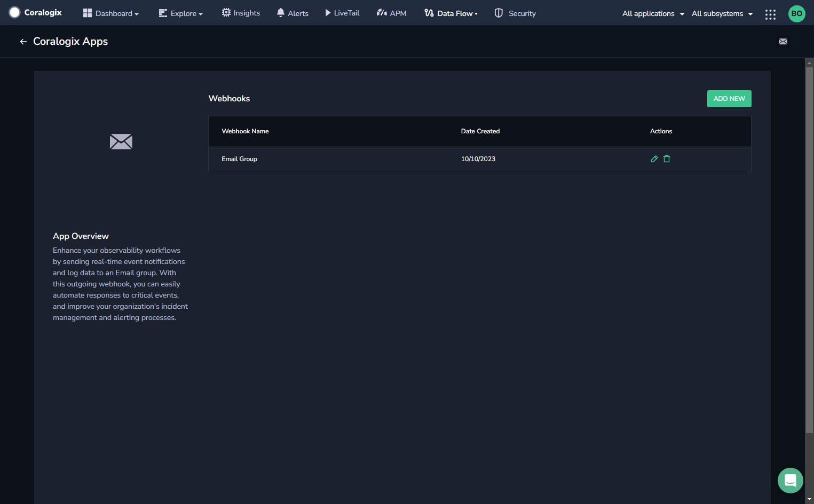Click the Coralogix Apps title
The image size is (814, 504).
coord(70,42)
